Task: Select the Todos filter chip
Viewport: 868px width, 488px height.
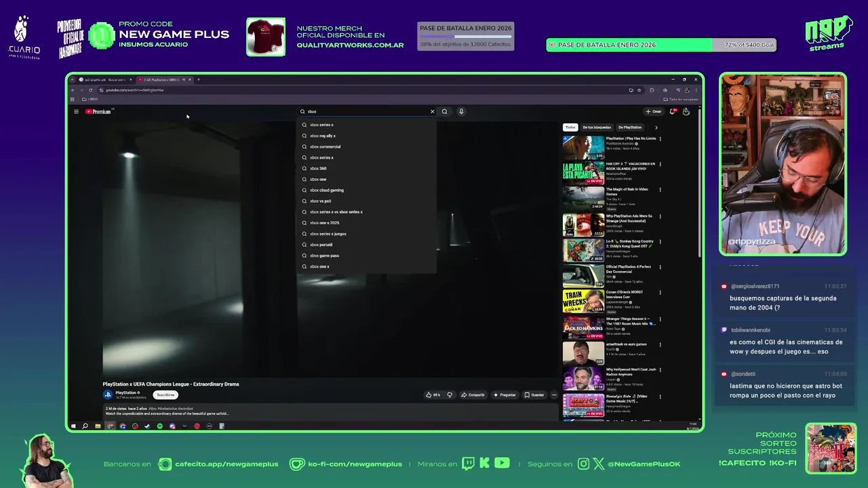Action: [570, 127]
